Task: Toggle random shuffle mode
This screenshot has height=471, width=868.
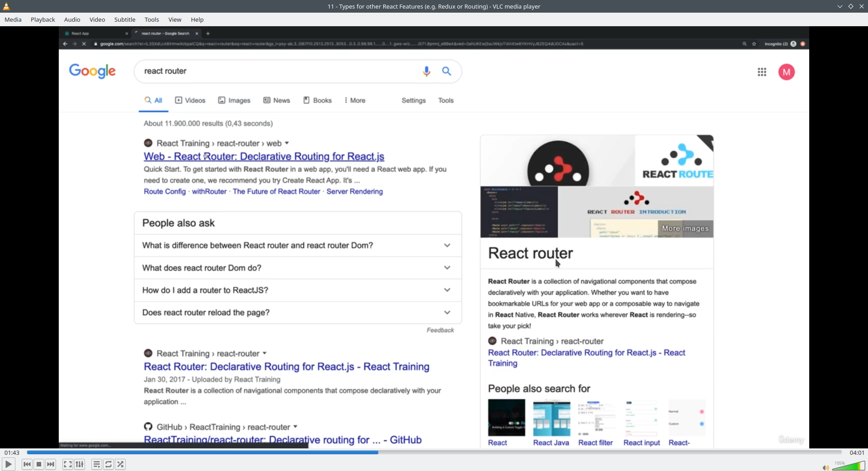Action: click(121, 464)
